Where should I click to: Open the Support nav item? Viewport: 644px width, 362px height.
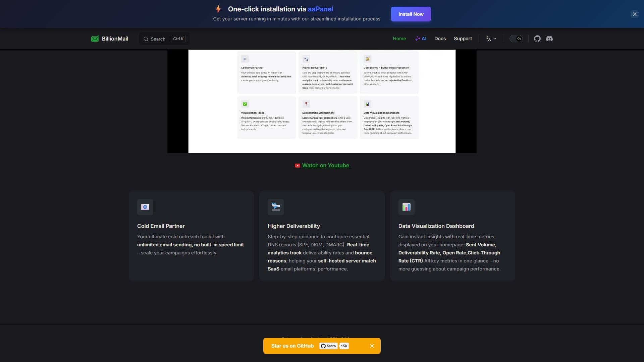click(463, 39)
